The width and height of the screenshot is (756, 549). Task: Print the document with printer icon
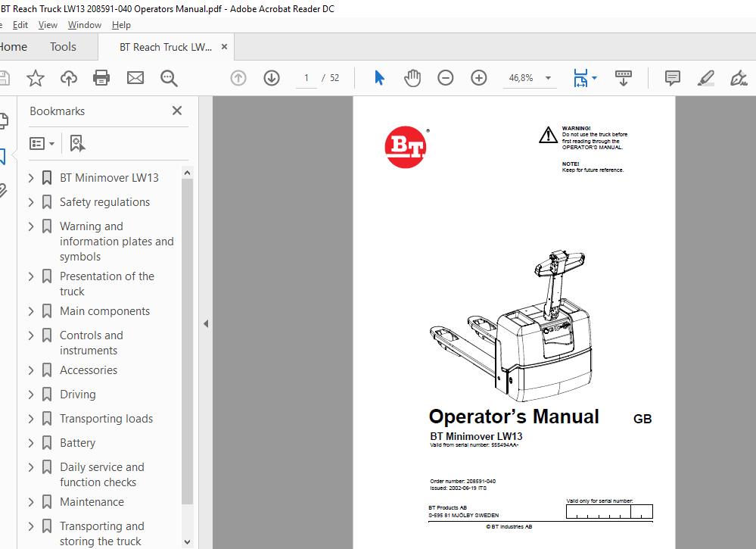pos(101,78)
